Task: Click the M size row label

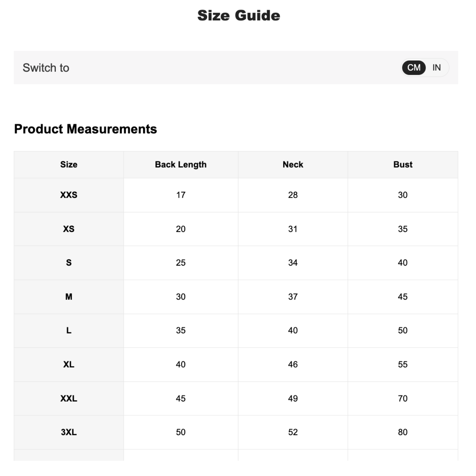Action: click(69, 297)
